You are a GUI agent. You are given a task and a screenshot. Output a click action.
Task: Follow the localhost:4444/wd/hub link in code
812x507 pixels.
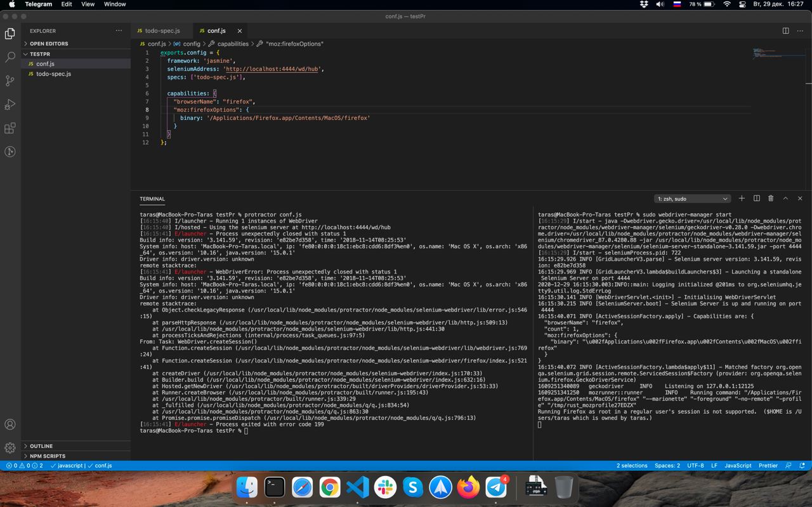coord(272,69)
